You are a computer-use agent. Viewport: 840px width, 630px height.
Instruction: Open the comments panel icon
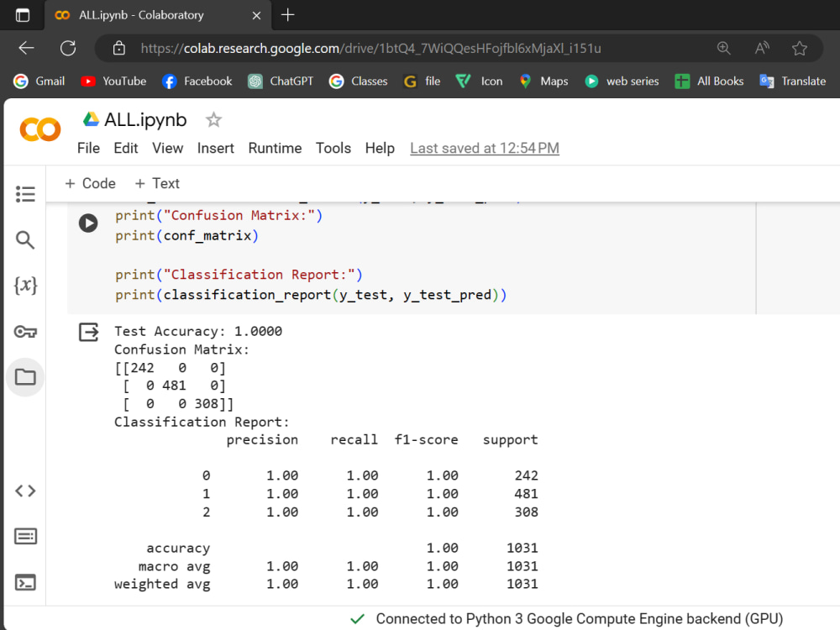point(25,535)
